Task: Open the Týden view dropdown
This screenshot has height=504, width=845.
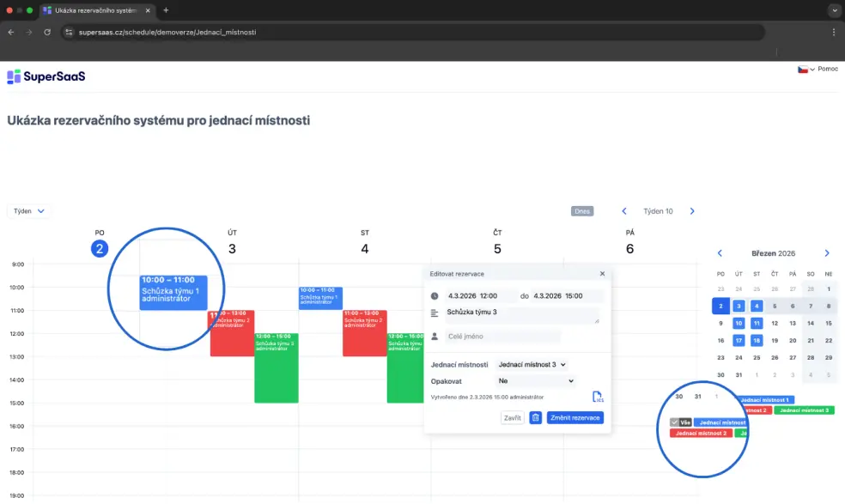Action: (29, 210)
